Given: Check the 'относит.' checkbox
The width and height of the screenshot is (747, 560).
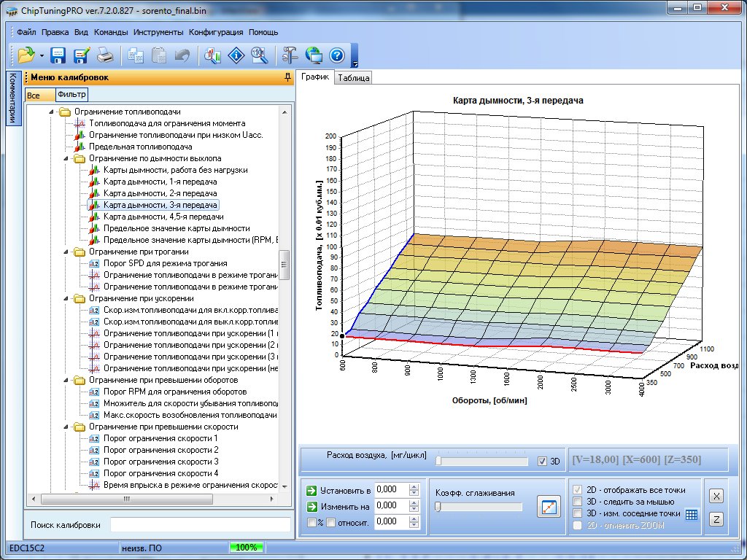Looking at the screenshot, I should [330, 522].
